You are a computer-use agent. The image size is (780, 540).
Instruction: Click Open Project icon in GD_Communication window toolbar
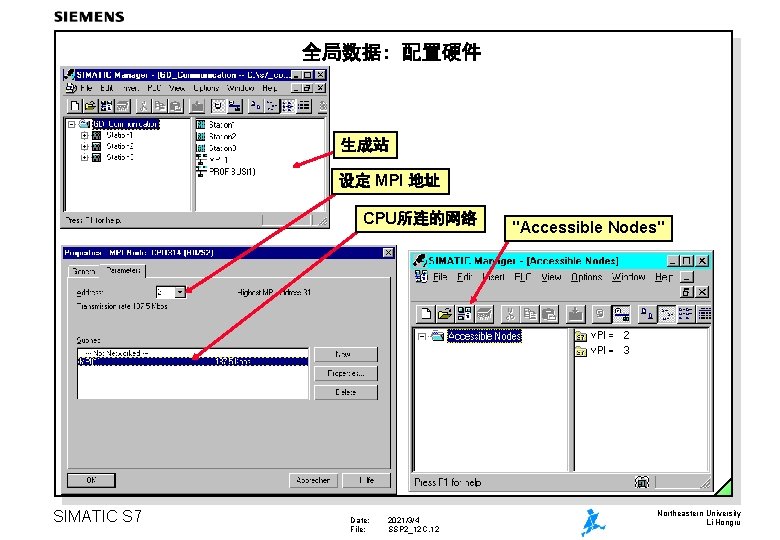[90, 105]
